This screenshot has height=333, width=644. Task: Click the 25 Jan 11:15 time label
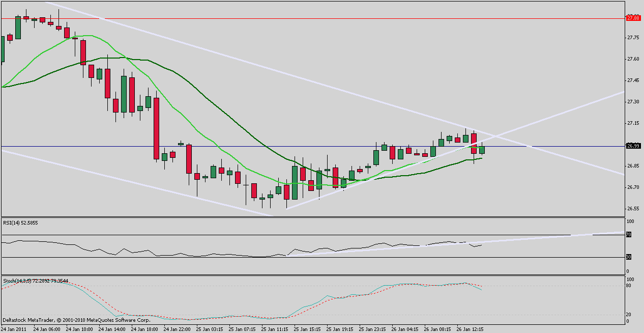click(275, 329)
